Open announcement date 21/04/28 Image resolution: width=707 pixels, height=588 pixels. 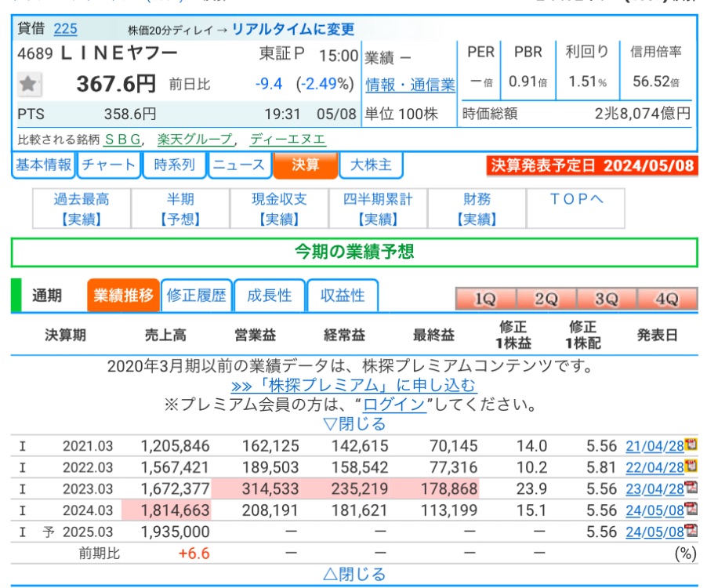[x=654, y=446]
